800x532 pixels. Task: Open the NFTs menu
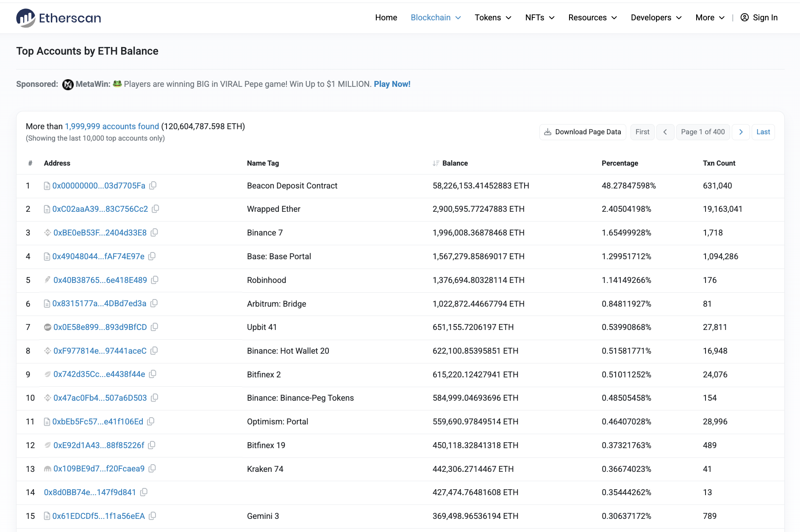click(x=540, y=17)
